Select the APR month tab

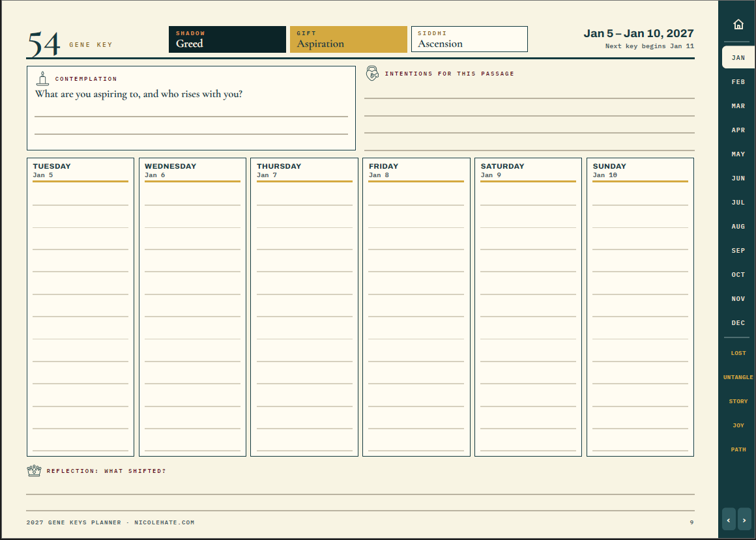tap(738, 130)
